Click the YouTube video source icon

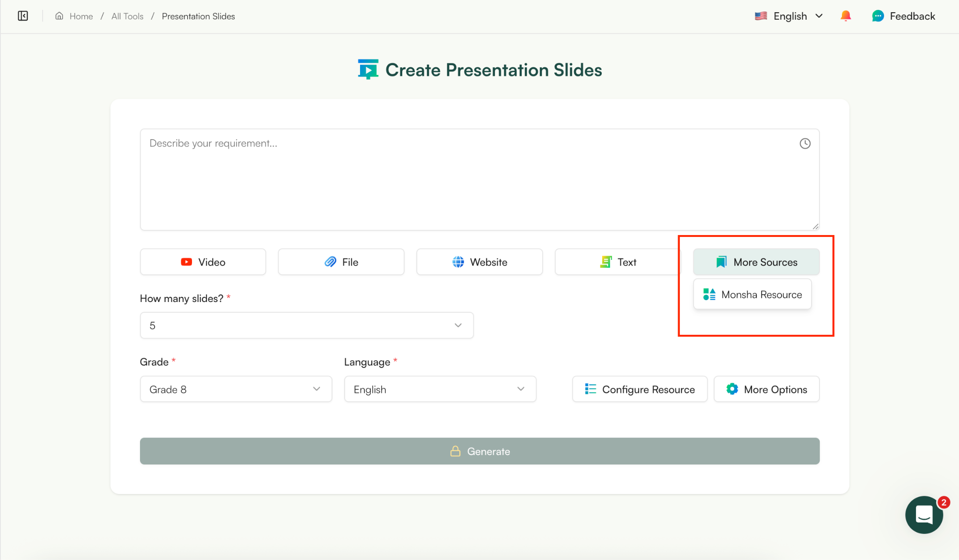(186, 262)
